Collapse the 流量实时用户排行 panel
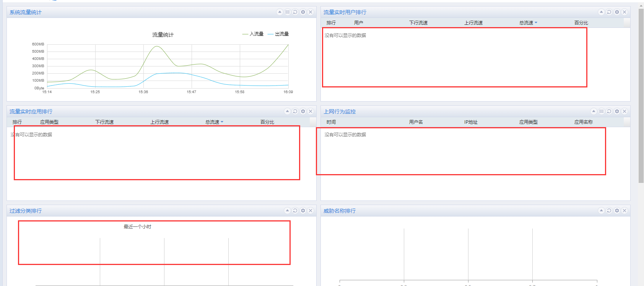Screen dimensions: 644x286 (602, 12)
